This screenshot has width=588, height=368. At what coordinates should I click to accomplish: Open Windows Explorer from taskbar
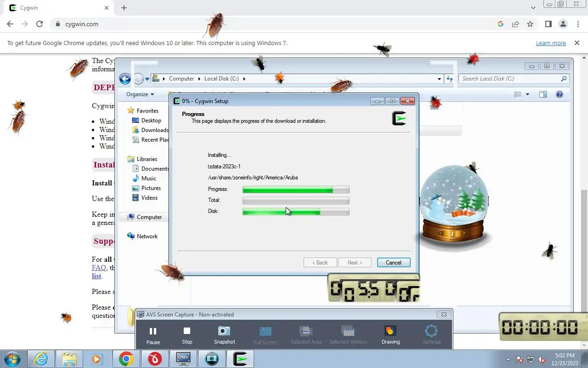tap(69, 359)
